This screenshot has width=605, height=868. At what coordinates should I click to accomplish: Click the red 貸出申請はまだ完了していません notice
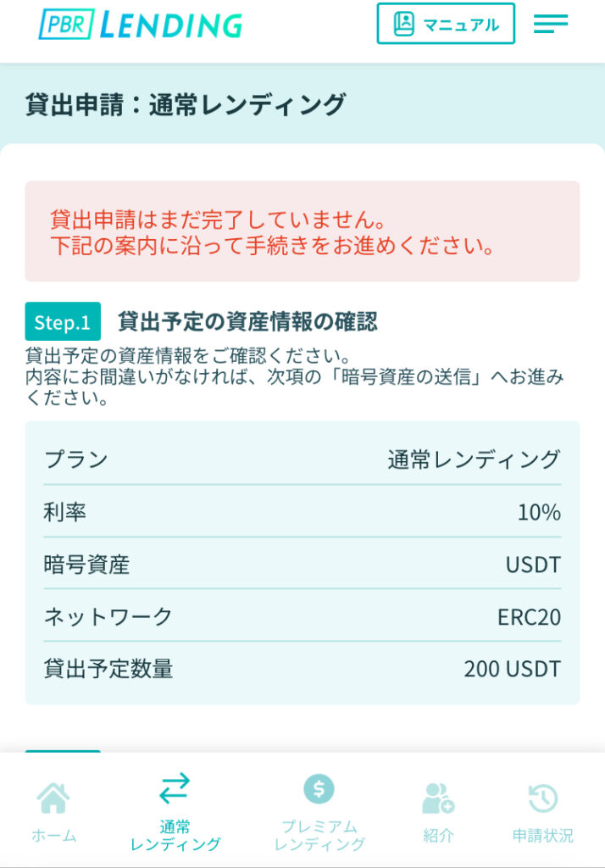(x=302, y=232)
